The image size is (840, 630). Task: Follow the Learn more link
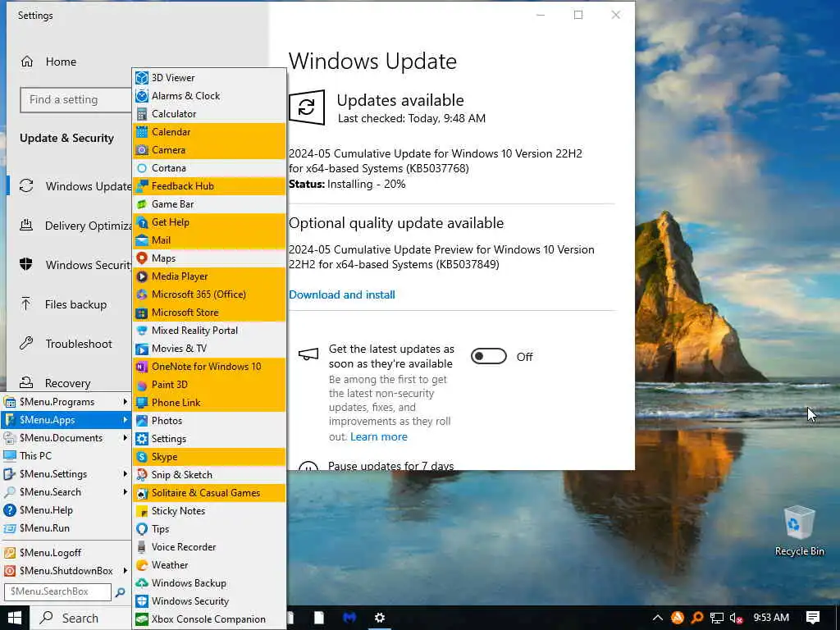(379, 436)
